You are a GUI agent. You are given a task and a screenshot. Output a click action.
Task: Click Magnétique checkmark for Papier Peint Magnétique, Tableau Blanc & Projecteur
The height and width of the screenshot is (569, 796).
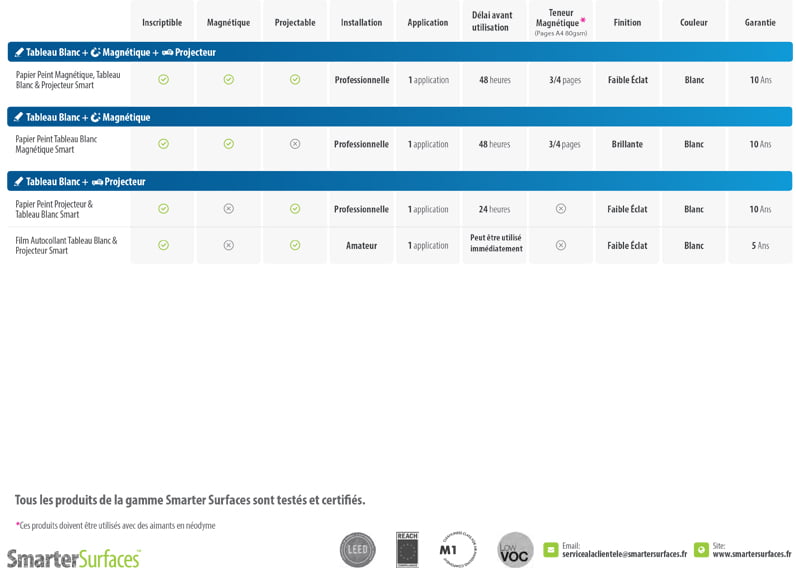pyautogui.click(x=229, y=80)
